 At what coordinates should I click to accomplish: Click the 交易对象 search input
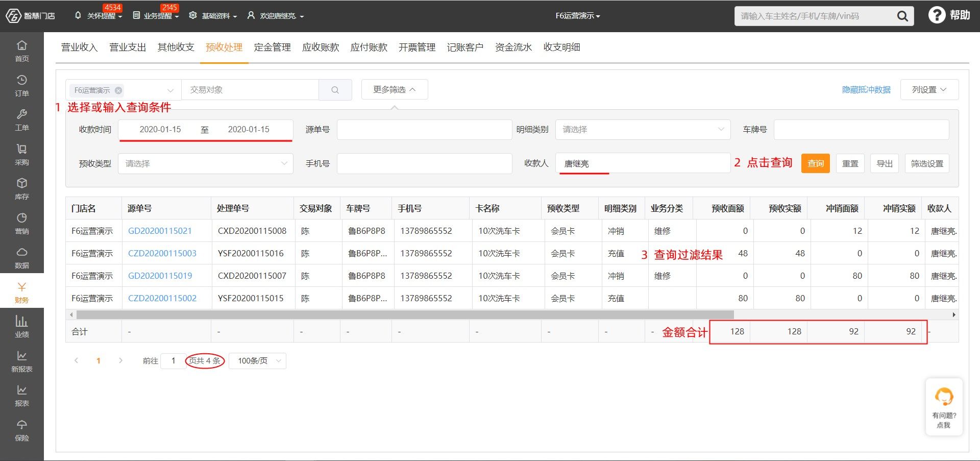tap(250, 90)
